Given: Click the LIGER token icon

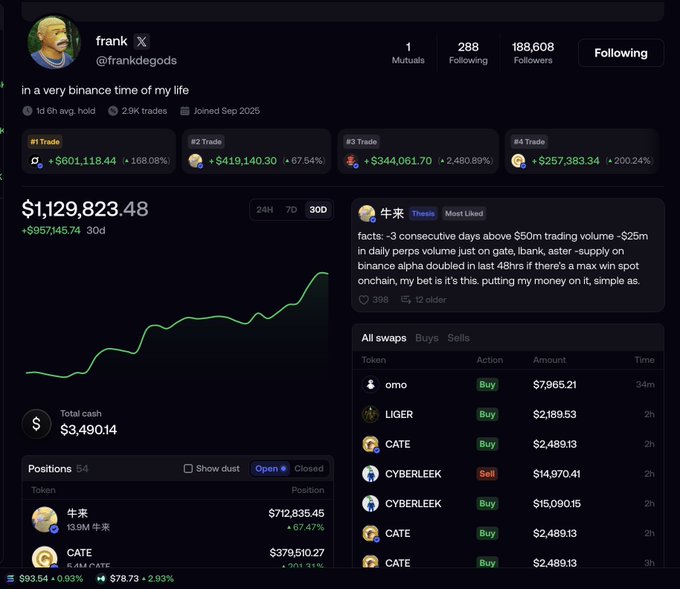Looking at the screenshot, I should (x=370, y=414).
